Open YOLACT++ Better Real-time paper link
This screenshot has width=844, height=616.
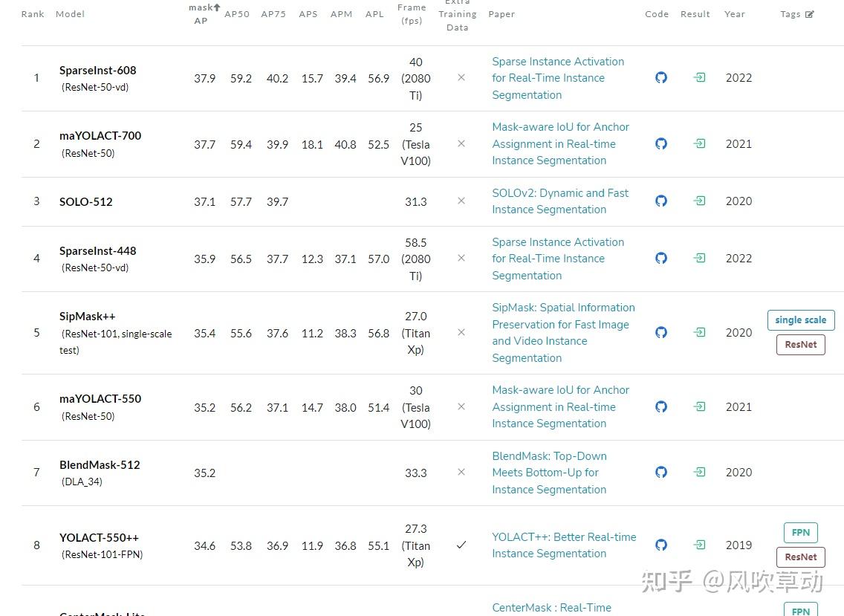pyautogui.click(x=564, y=545)
